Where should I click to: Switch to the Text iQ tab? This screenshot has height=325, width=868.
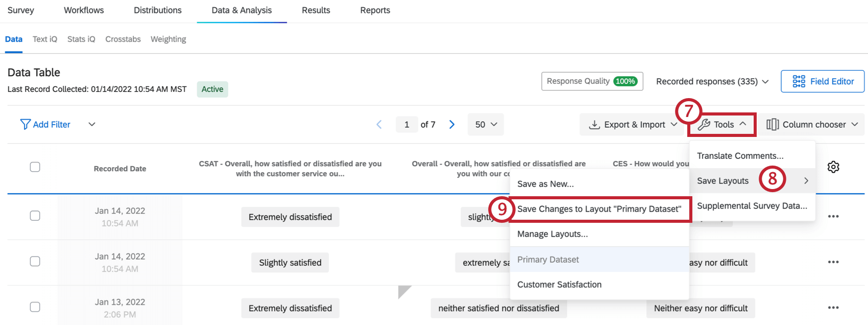tap(45, 39)
